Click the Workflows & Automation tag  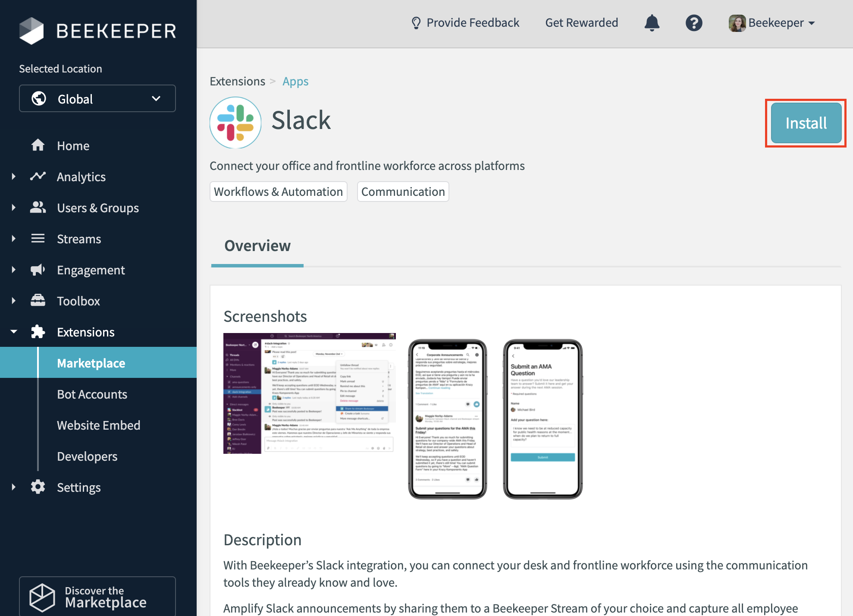click(279, 191)
